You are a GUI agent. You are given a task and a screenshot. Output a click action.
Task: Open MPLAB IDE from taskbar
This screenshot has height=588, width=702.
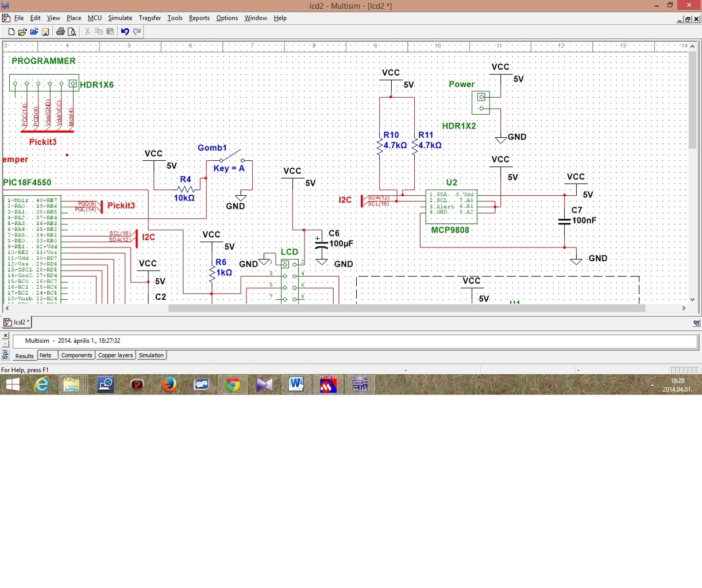tap(327, 385)
